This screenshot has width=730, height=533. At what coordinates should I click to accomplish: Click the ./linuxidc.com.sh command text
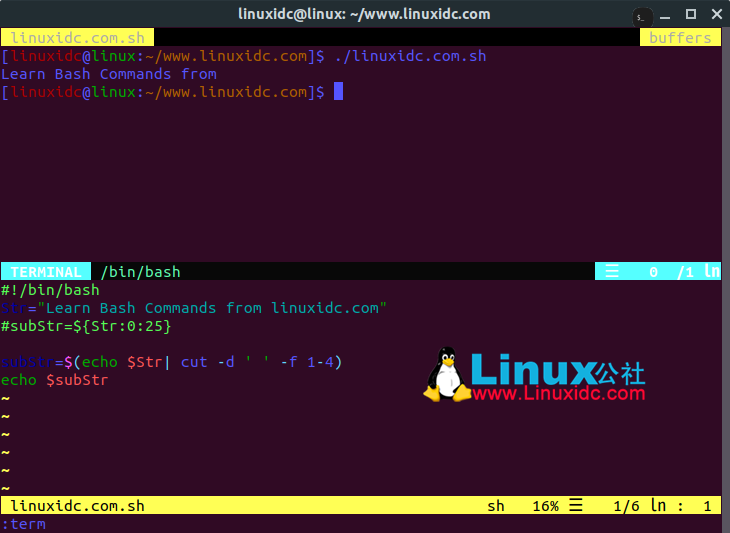(x=410, y=56)
